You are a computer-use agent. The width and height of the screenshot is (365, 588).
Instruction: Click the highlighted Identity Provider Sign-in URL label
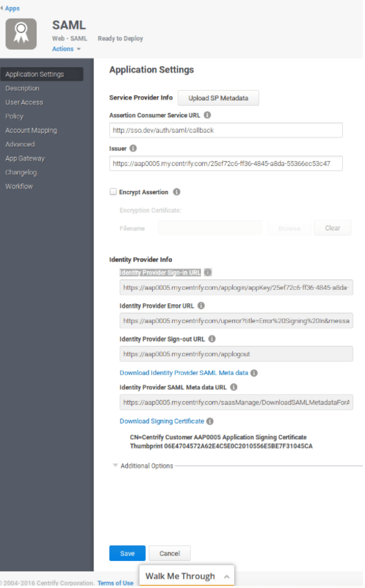click(x=160, y=273)
